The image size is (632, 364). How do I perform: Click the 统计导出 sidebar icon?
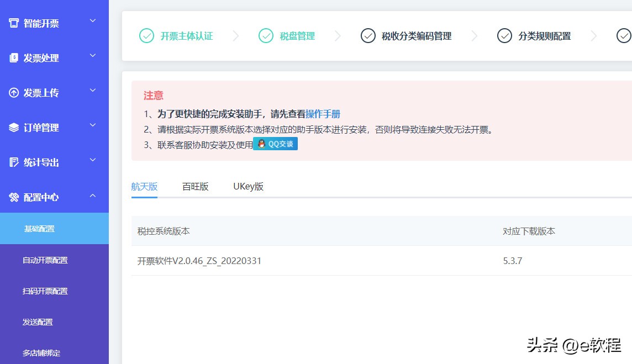point(13,162)
